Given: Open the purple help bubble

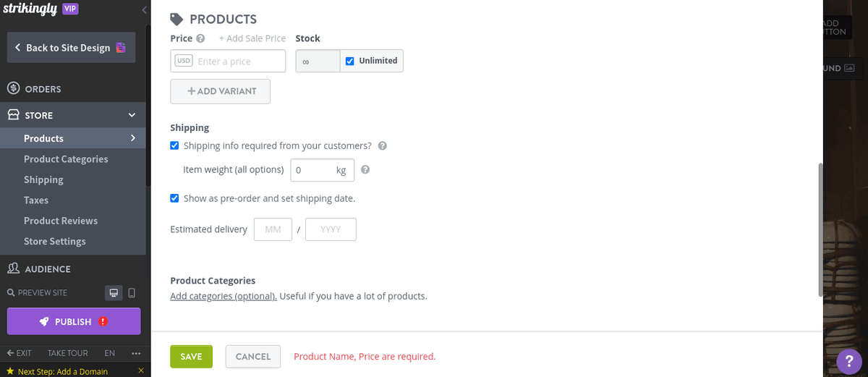Looking at the screenshot, I should [848, 361].
